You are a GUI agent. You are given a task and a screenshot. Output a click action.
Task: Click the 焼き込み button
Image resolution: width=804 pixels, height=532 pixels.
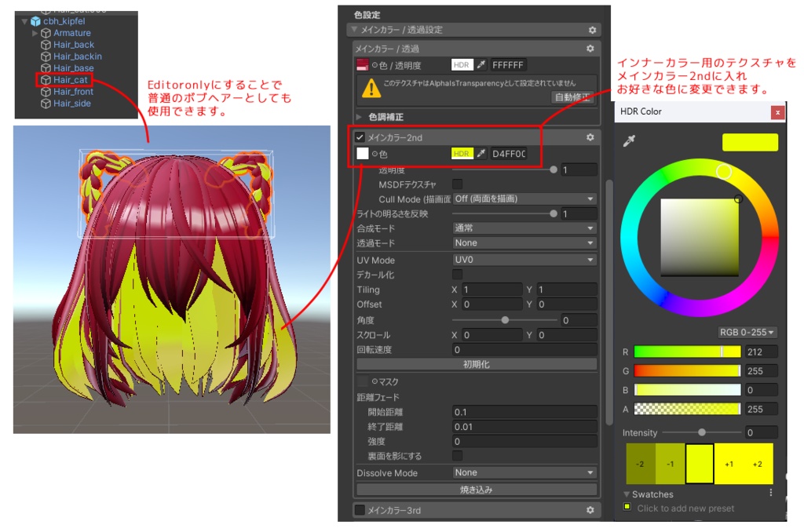coord(477,490)
